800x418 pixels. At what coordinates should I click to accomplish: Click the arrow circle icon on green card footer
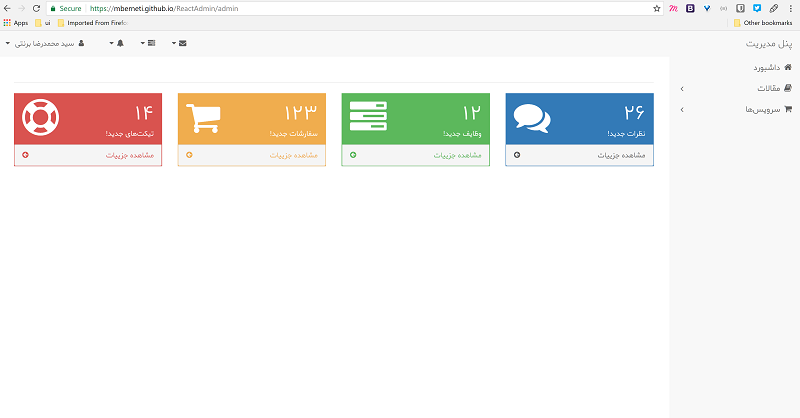pos(353,155)
